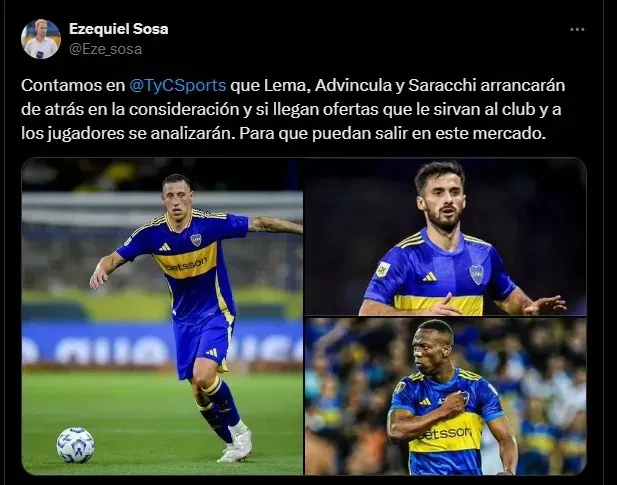Open the Ezequiel Sosa display name
Screen dimensions: 617x485
118,29
